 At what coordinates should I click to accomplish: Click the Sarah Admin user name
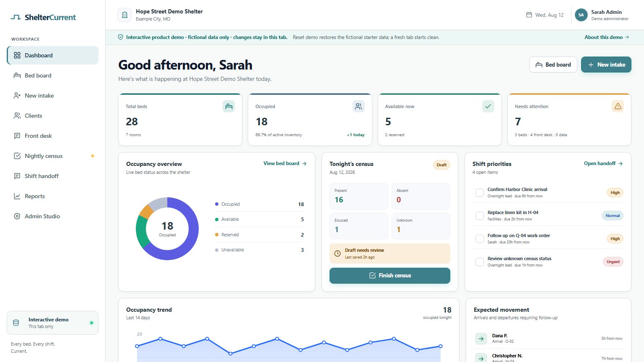click(606, 12)
